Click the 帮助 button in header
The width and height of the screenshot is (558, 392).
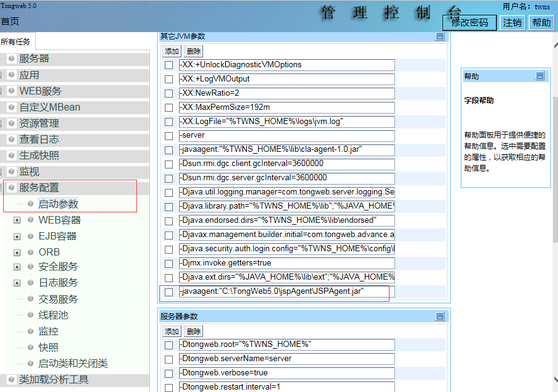(x=541, y=23)
